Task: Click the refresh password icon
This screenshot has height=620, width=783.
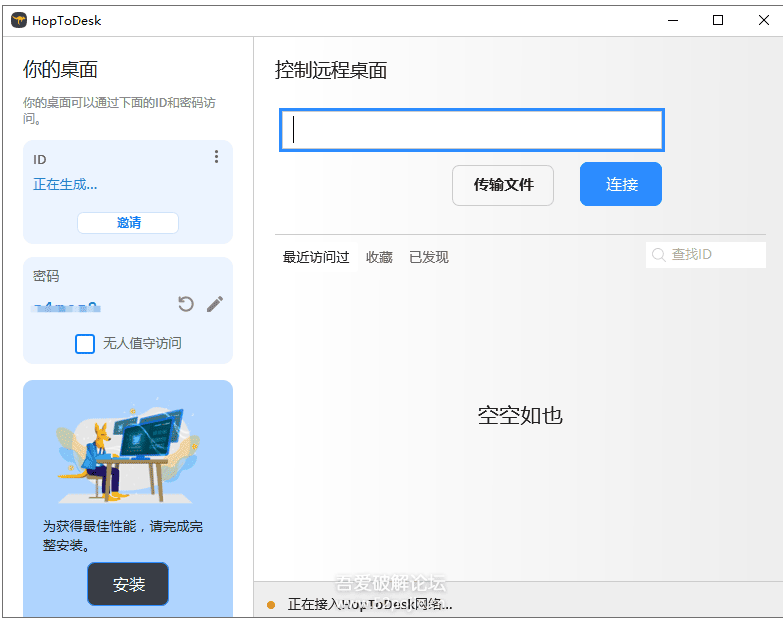Action: pos(186,304)
